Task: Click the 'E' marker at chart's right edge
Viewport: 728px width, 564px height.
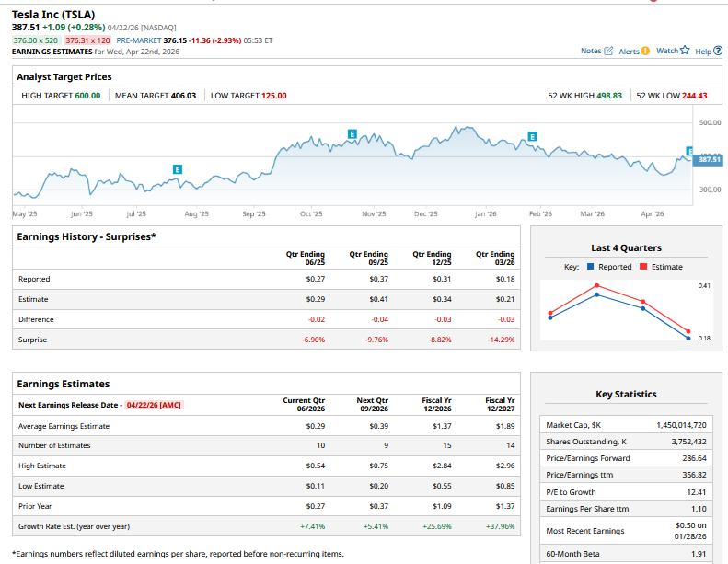Action: click(690, 151)
